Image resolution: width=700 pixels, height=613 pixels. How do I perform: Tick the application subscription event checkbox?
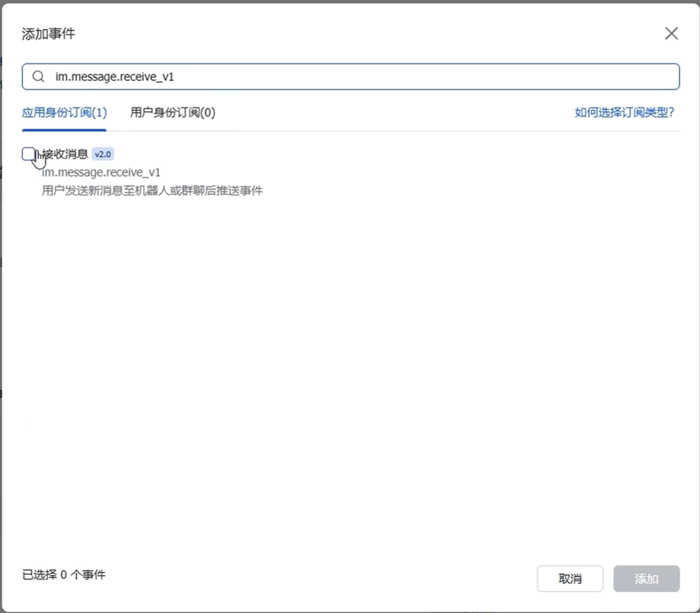point(29,153)
